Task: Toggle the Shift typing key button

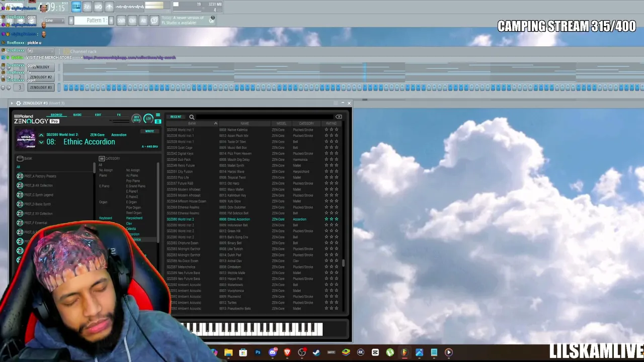Action: coord(121,21)
